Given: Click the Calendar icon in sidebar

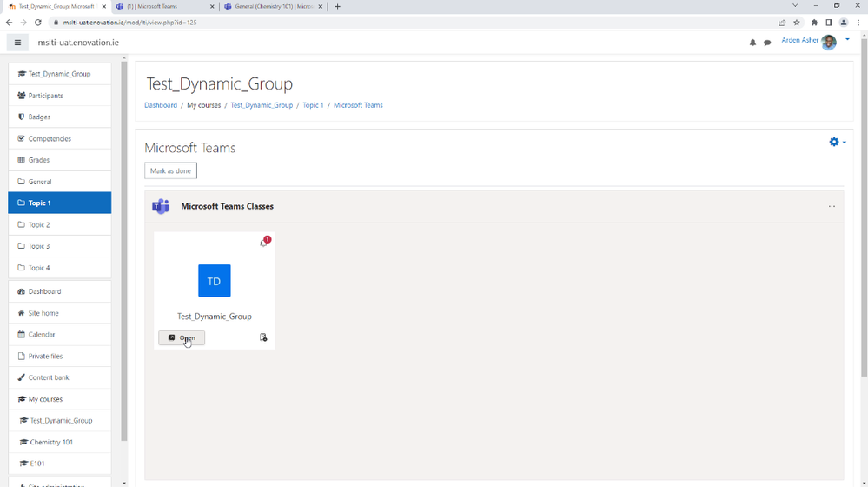Looking at the screenshot, I should pyautogui.click(x=22, y=334).
